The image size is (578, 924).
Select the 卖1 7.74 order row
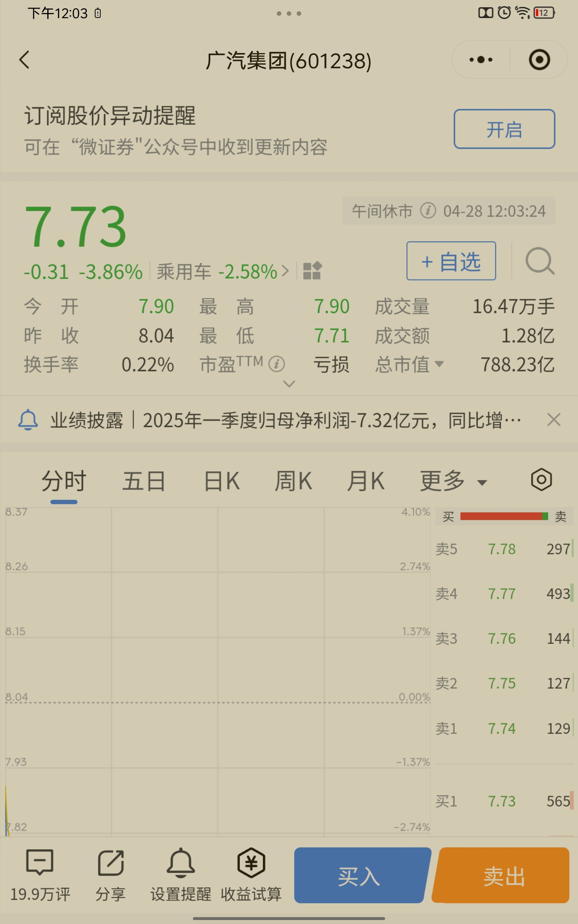click(504, 728)
